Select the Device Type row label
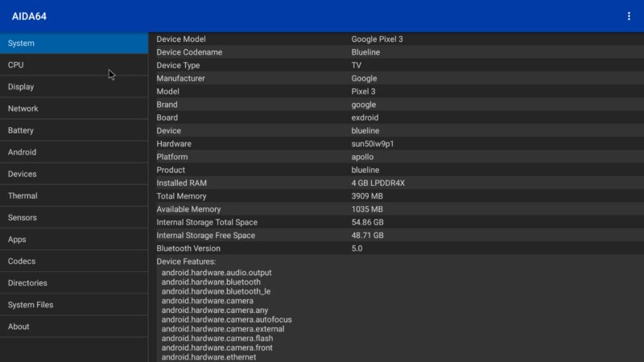 tap(178, 65)
